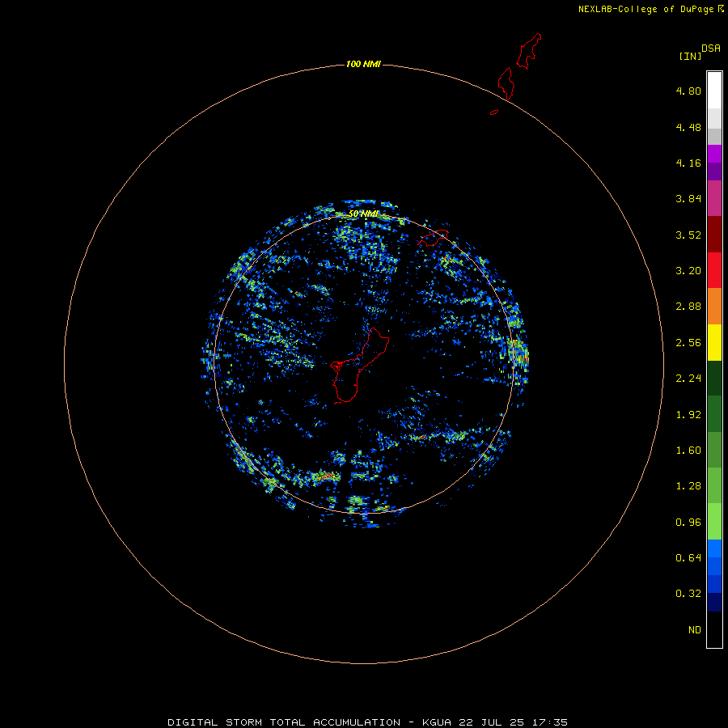The height and width of the screenshot is (728, 728).
Task: Click the Tinian island outline on the 100 NMI ring
Action: click(x=506, y=83)
